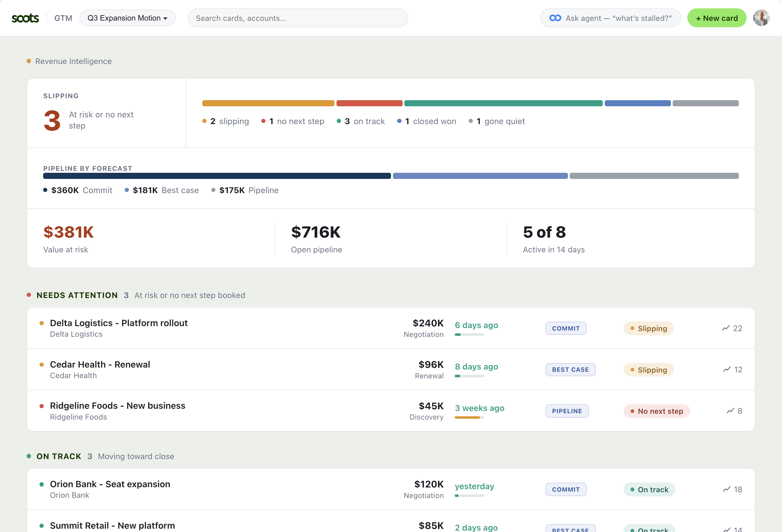782x532 pixels.
Task: Click the 'yesterday' activity label
Action: pos(474,487)
